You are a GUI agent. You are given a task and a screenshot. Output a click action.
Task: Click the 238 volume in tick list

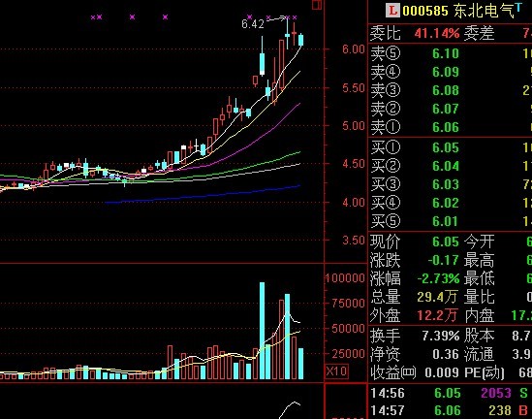[x=499, y=410]
